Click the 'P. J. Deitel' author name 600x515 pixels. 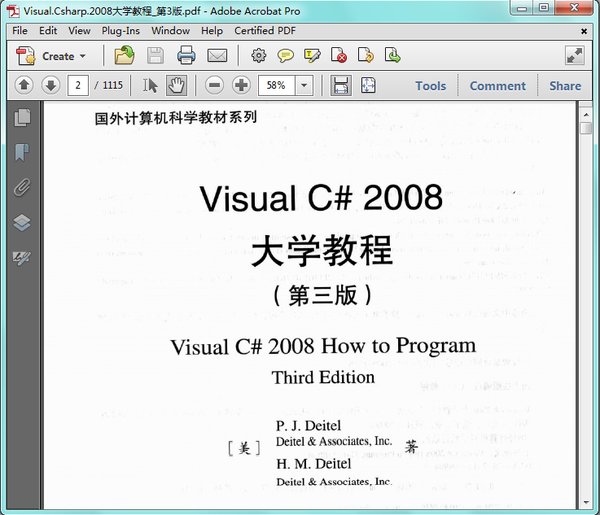click(308, 425)
